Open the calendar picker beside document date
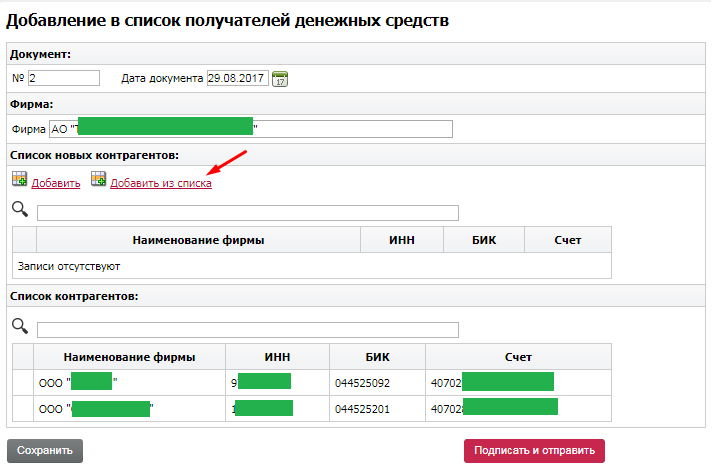 click(280, 79)
